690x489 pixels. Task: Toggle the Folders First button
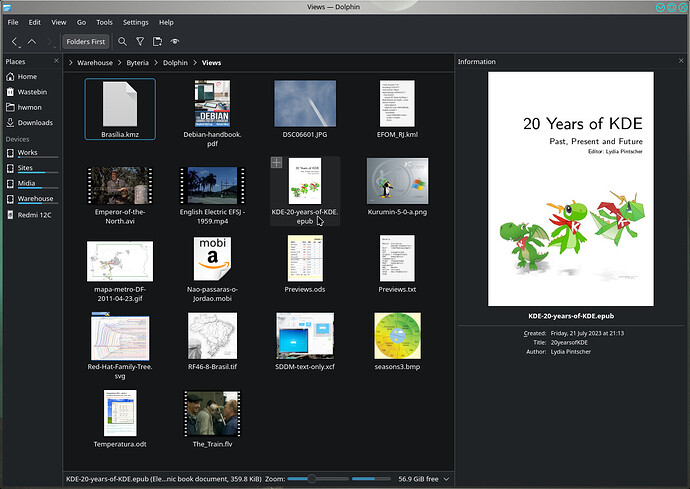(x=85, y=42)
